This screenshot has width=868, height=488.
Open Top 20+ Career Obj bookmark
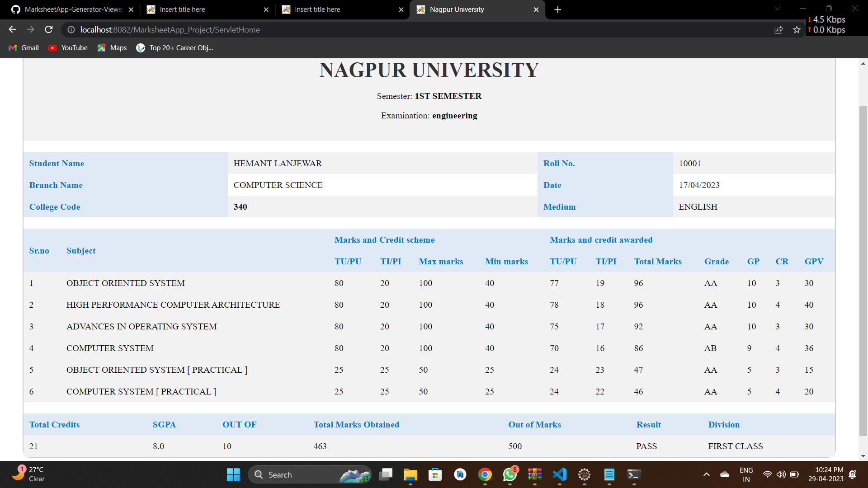[175, 48]
